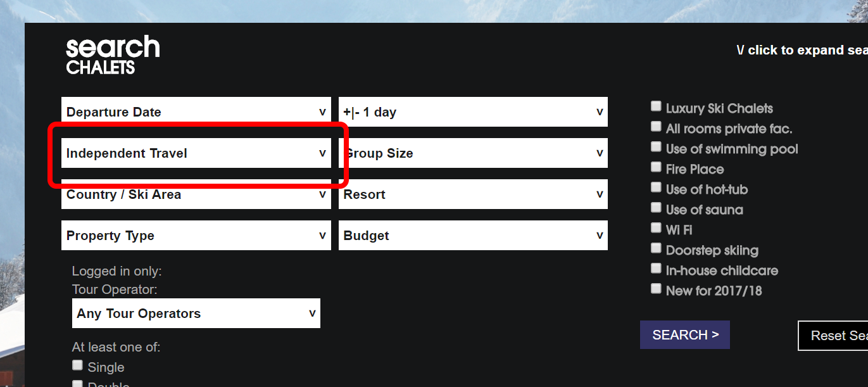
Task: Enable the Use of hot-tub checkbox
Action: coord(656,187)
